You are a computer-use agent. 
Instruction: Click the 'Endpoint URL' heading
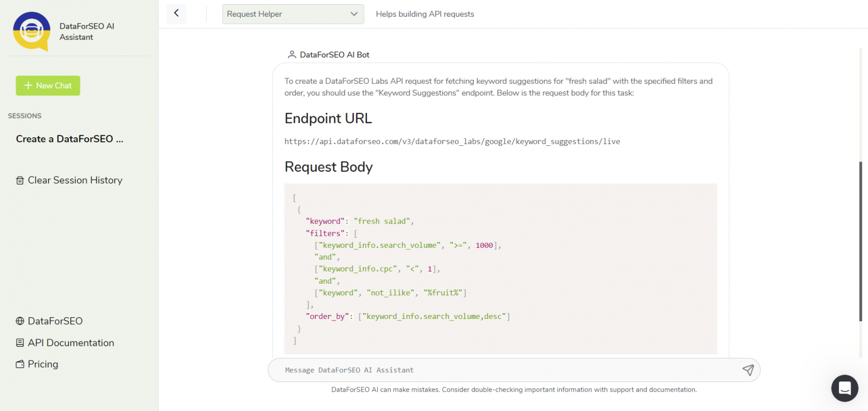click(x=328, y=119)
